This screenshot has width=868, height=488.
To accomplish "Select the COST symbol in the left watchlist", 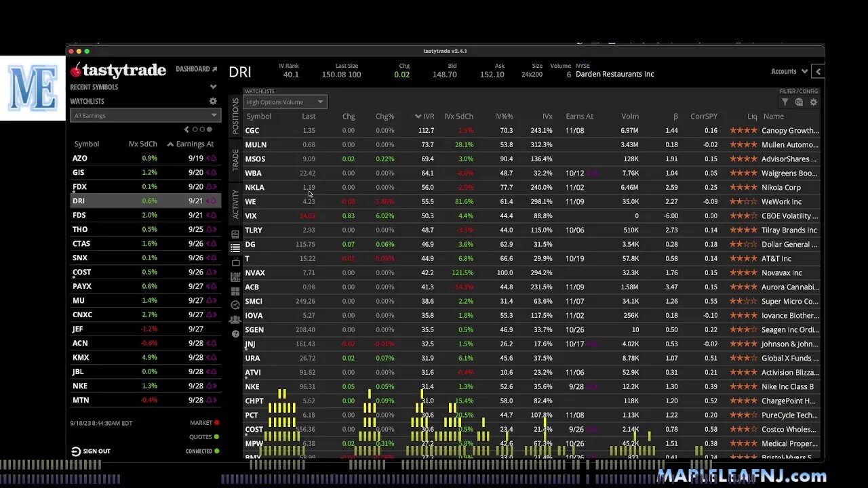I will [81, 272].
